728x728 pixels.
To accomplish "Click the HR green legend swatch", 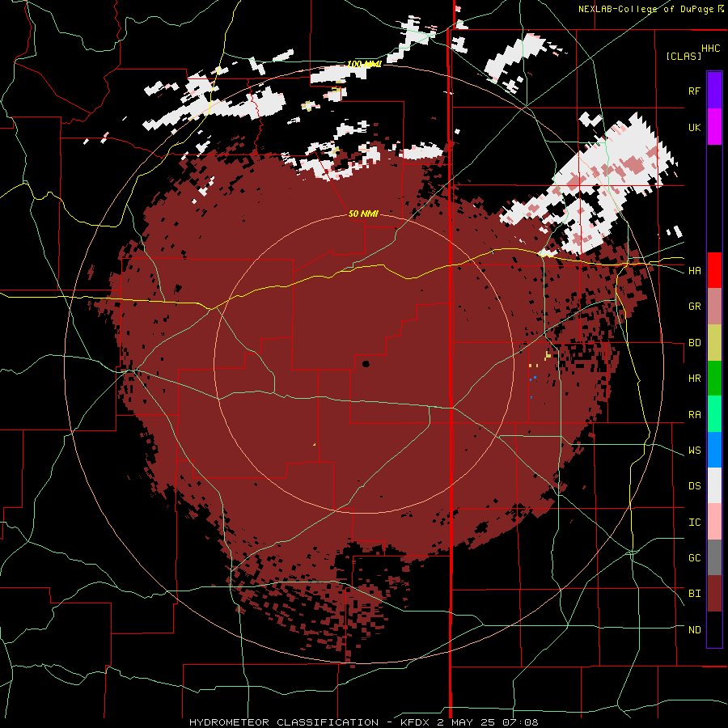I will 714,378.
